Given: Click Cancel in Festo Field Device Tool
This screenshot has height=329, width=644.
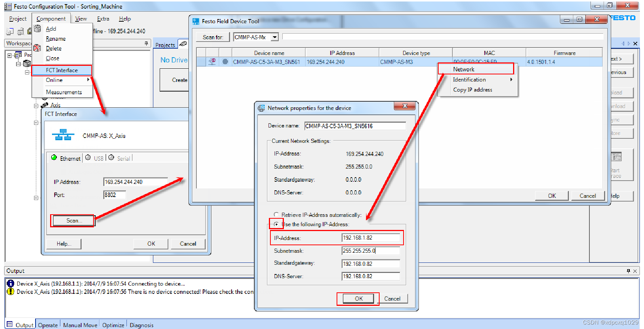Looking at the screenshot, I should [x=588, y=196].
